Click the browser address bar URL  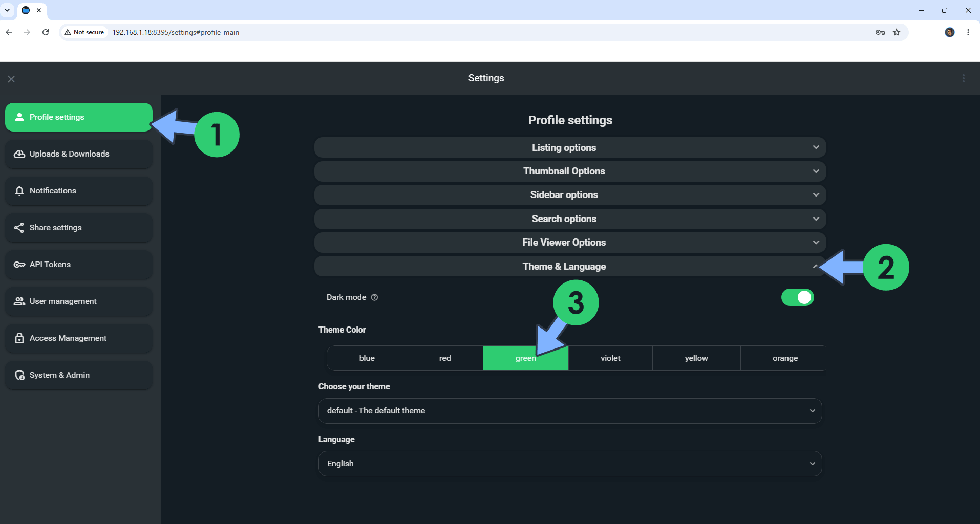point(176,32)
